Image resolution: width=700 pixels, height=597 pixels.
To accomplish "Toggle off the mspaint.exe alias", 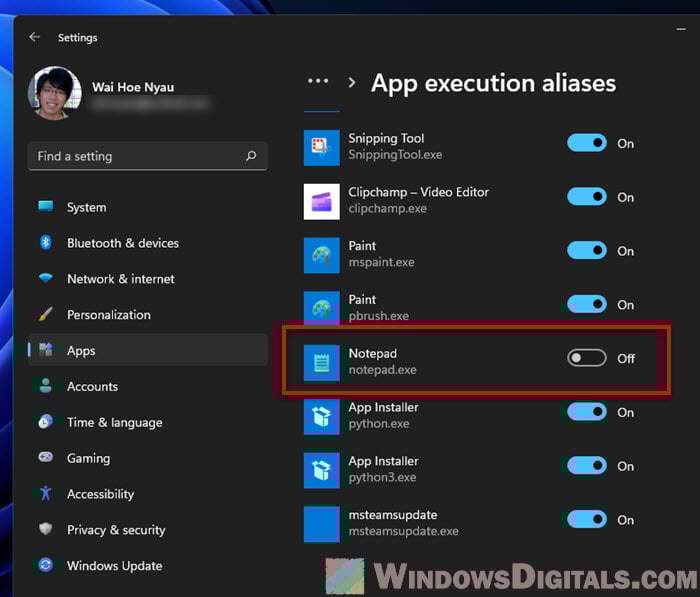I will [587, 250].
